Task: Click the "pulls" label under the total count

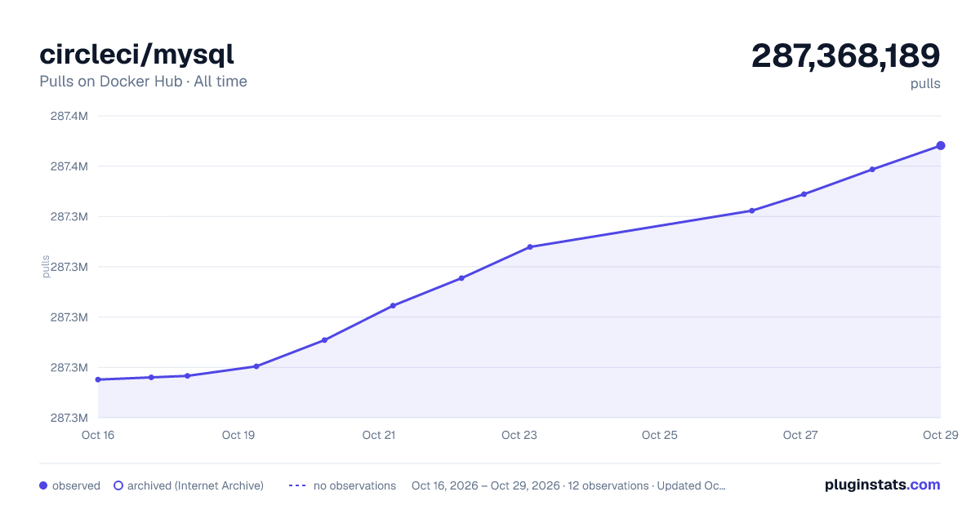Action: [x=925, y=83]
